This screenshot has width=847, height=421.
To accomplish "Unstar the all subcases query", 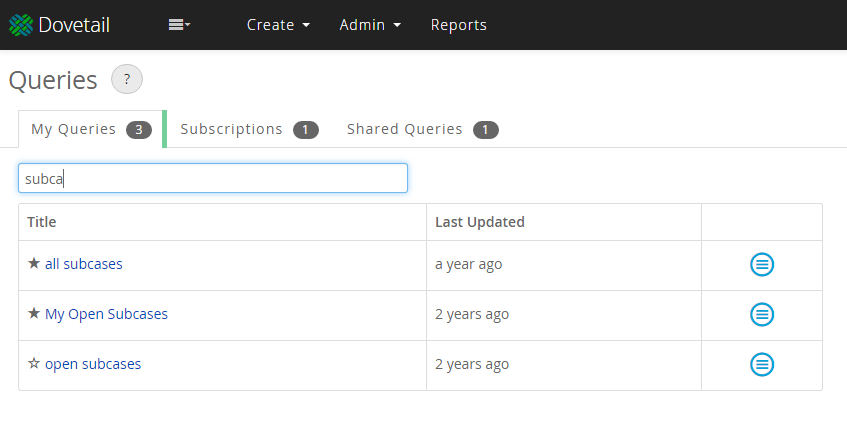I will click(x=34, y=264).
